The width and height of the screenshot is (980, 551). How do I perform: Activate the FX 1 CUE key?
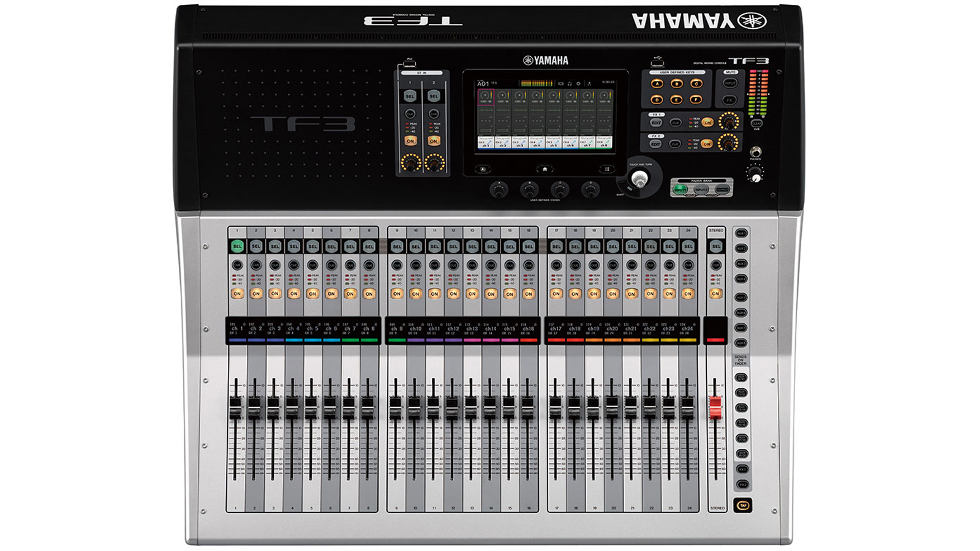click(675, 122)
